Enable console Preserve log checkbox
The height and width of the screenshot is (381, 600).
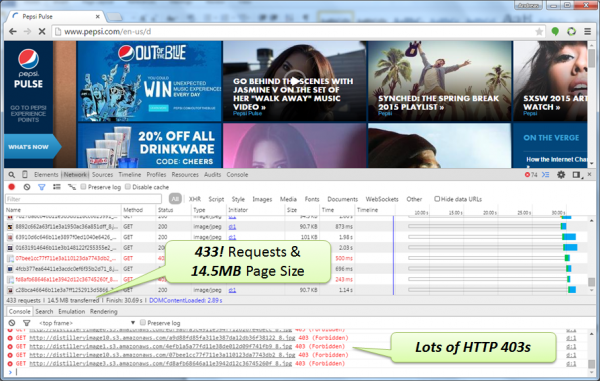pos(143,322)
